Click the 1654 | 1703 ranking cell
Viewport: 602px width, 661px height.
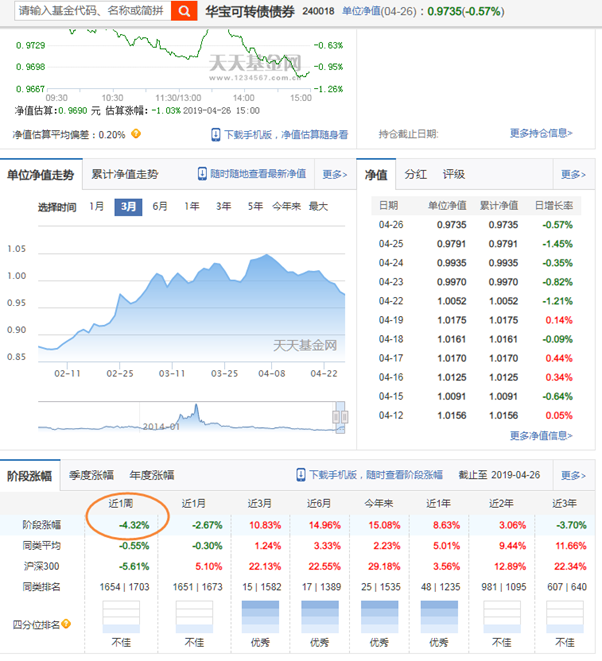tap(124, 586)
